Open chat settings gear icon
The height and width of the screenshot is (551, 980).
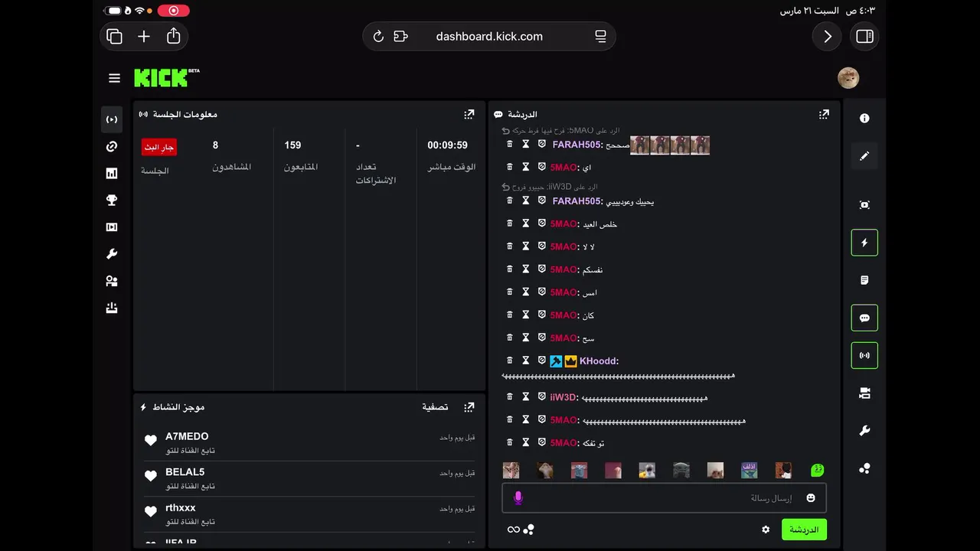click(x=766, y=530)
